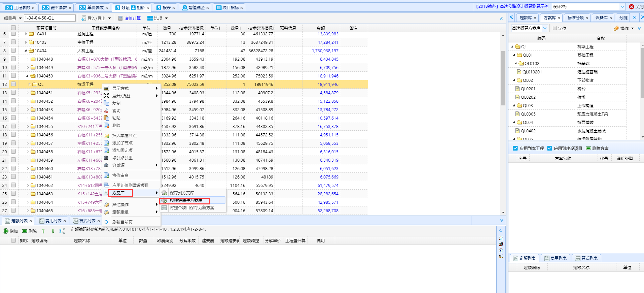Switch to 标准分项 tab
The image size is (644, 293).
pyautogui.click(x=577, y=18)
